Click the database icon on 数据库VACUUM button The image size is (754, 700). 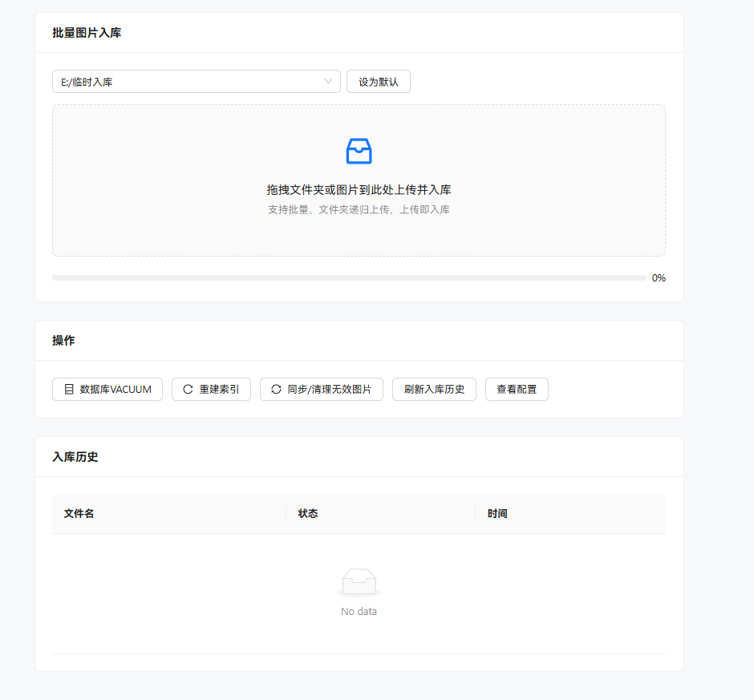pos(67,389)
